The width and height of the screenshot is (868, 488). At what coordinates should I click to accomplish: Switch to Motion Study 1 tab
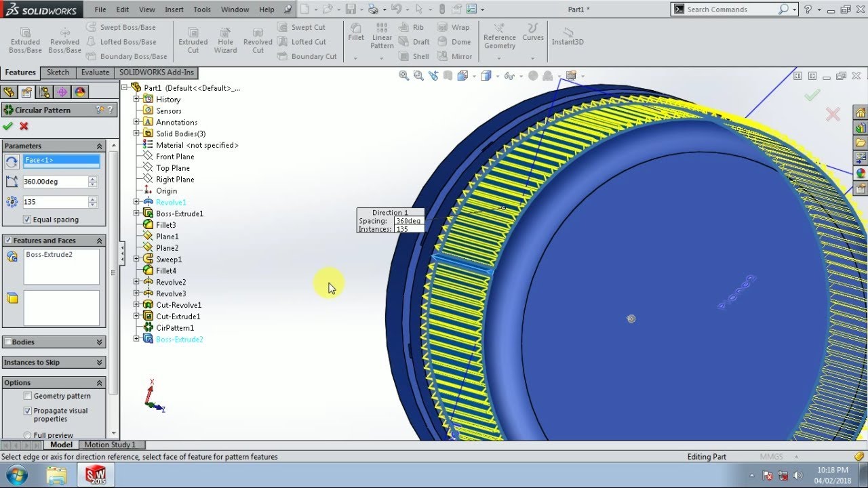(x=110, y=445)
